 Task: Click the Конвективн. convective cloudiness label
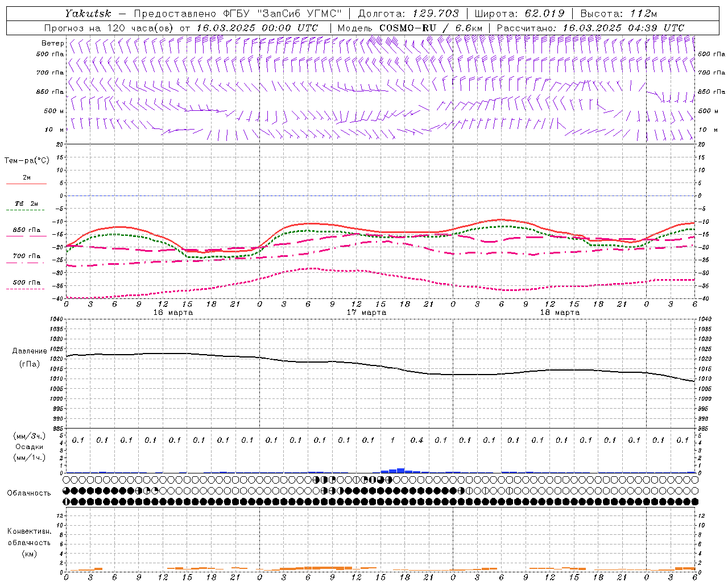click(29, 531)
